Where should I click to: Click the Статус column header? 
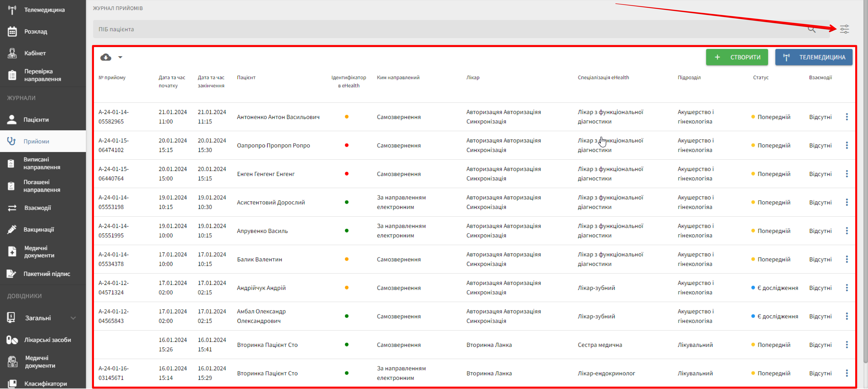(761, 78)
